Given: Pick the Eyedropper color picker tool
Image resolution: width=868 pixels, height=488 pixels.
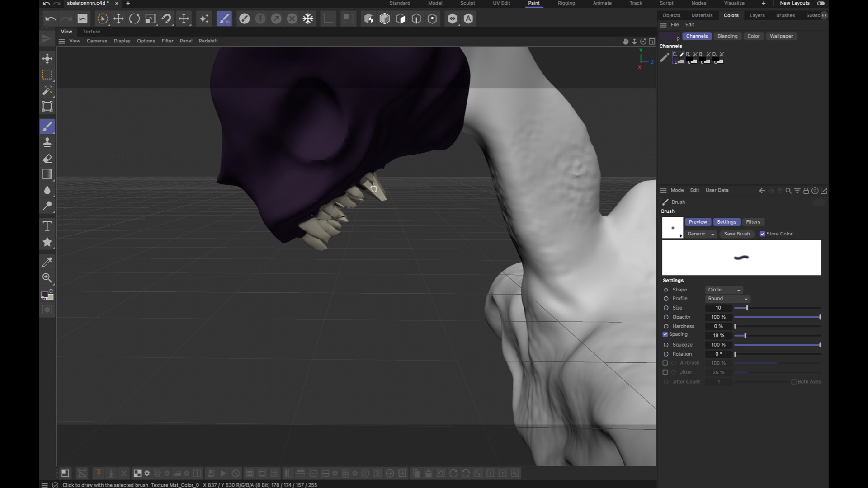Looking at the screenshot, I should tap(47, 262).
